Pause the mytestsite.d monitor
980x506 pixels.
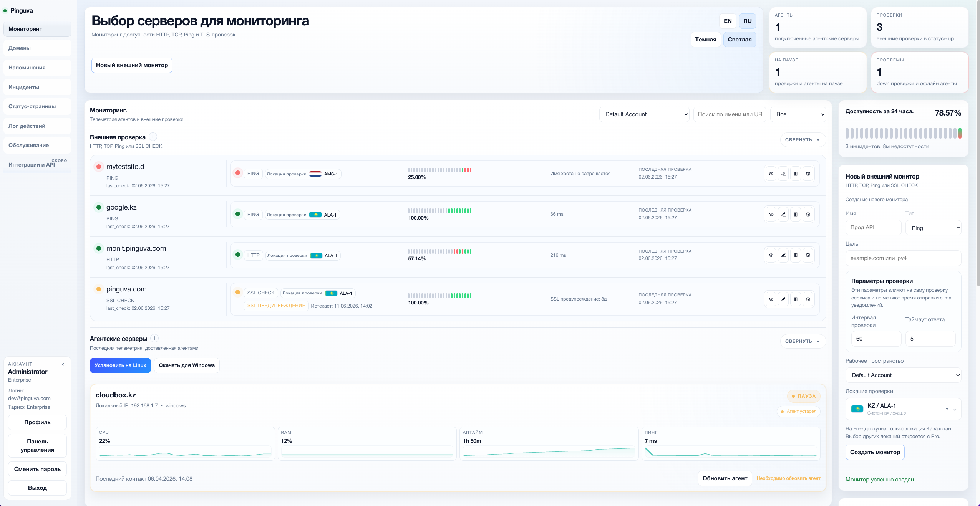(796, 174)
